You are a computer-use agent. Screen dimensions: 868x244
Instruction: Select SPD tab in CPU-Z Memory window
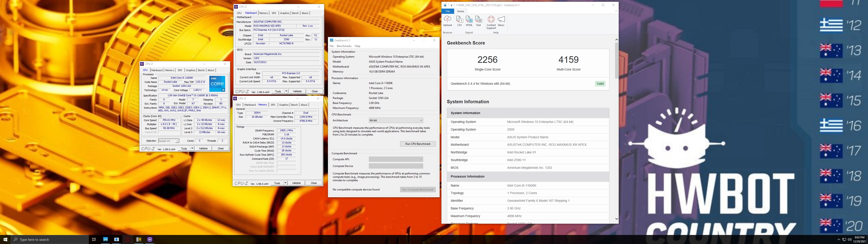(273, 105)
